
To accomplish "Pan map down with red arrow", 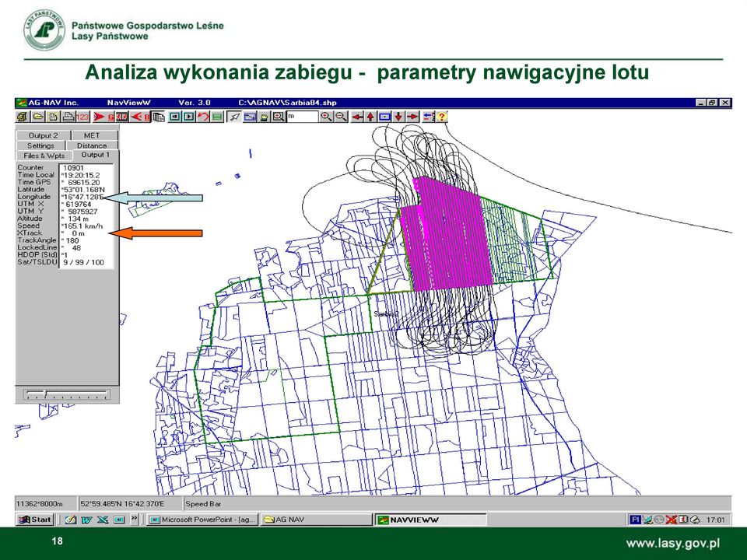I will 398,117.
